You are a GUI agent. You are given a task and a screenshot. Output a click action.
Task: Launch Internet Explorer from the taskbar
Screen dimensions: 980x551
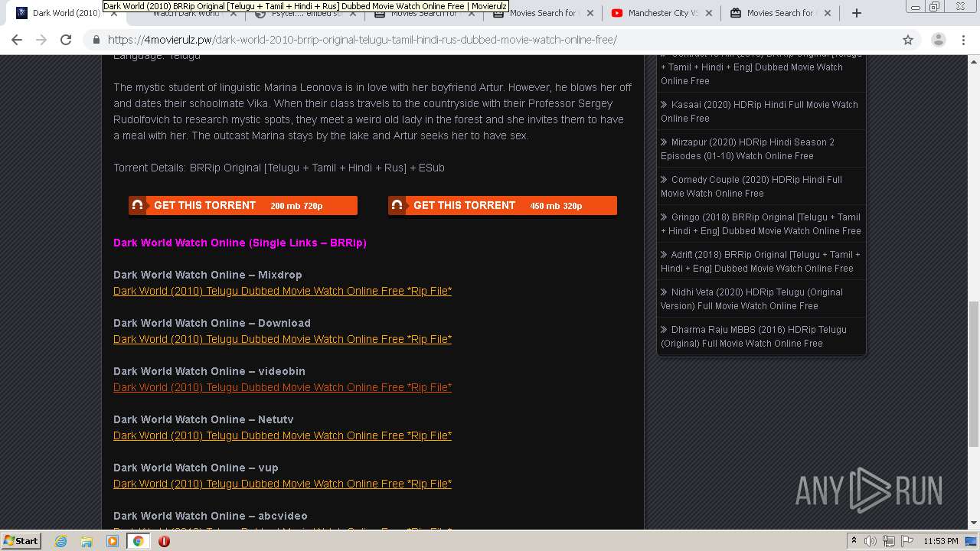60,541
